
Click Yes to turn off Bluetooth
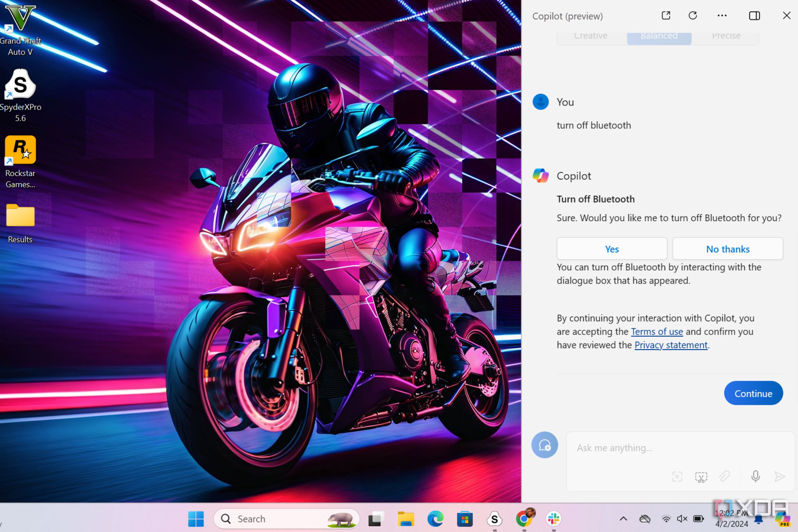tap(612, 248)
